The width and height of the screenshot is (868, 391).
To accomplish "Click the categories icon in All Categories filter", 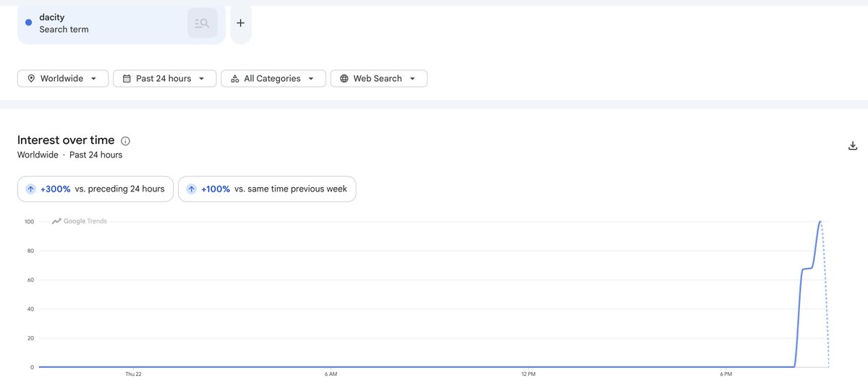I will click(x=234, y=78).
